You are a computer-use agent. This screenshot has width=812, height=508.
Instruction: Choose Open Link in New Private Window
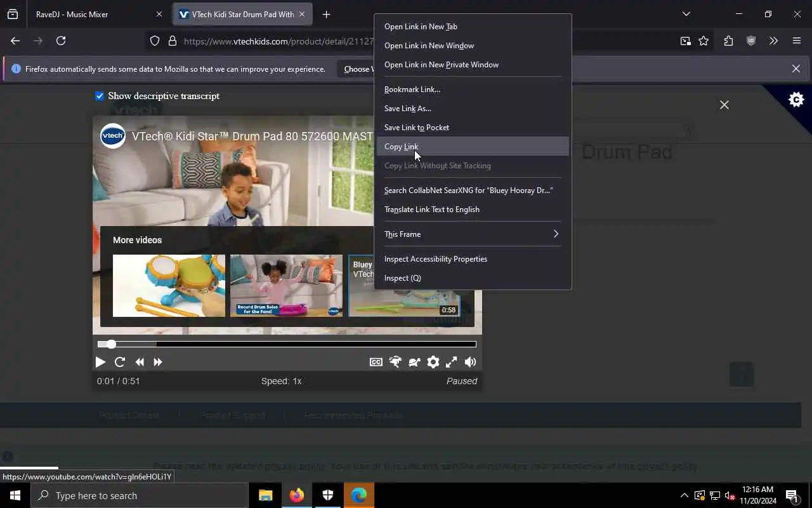pyautogui.click(x=473, y=65)
